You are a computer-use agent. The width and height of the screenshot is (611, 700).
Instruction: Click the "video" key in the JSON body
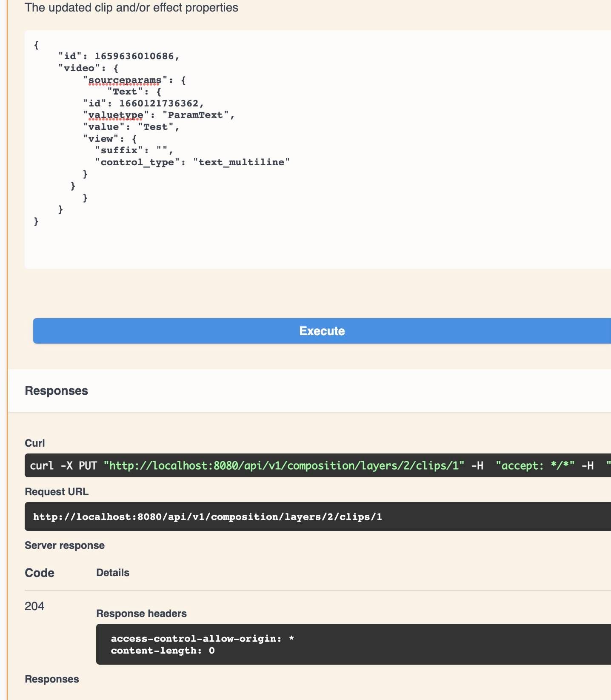(x=79, y=68)
